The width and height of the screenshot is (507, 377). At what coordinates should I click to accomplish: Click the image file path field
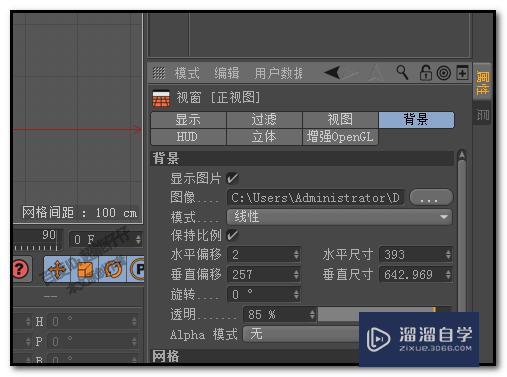pos(316,198)
